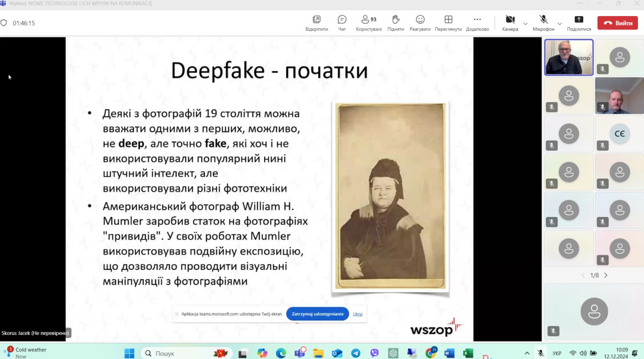Open the Реагувати reactions icon
Screen dimensions: 644x359
coord(420,23)
